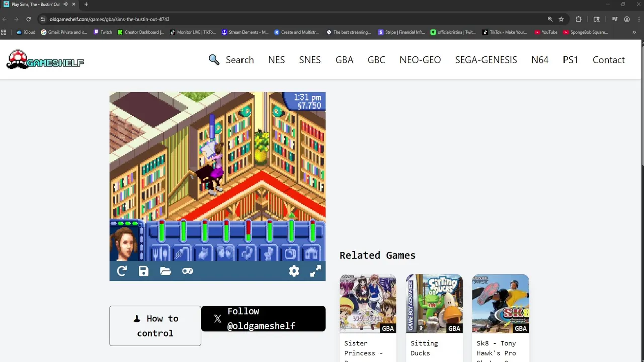
Task: Load a saved state via folder icon
Action: (x=166, y=271)
